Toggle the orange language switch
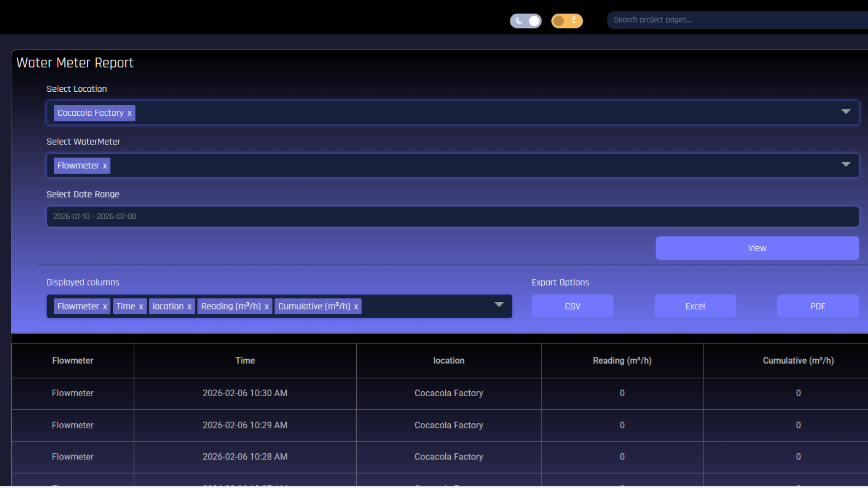The width and height of the screenshot is (868, 488). (x=566, y=21)
